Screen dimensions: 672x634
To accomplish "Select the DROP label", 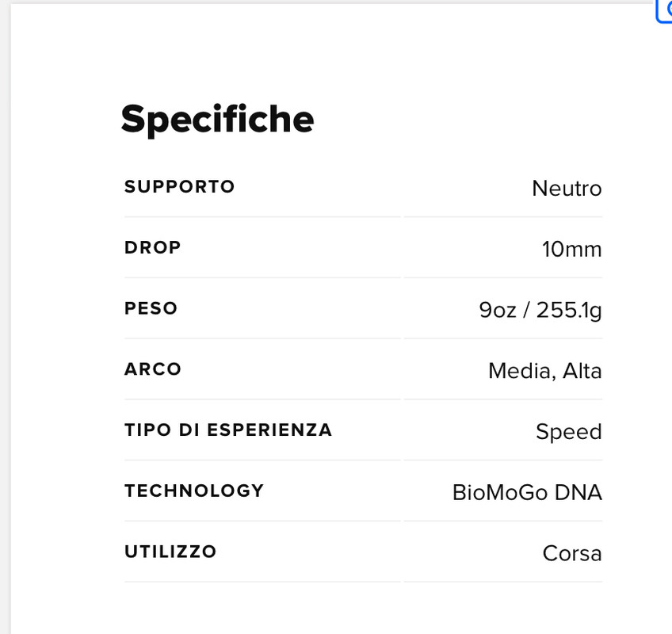I will coord(153,247).
